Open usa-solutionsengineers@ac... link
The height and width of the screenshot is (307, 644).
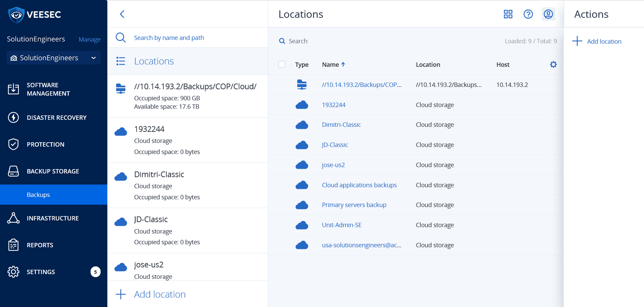(362, 245)
